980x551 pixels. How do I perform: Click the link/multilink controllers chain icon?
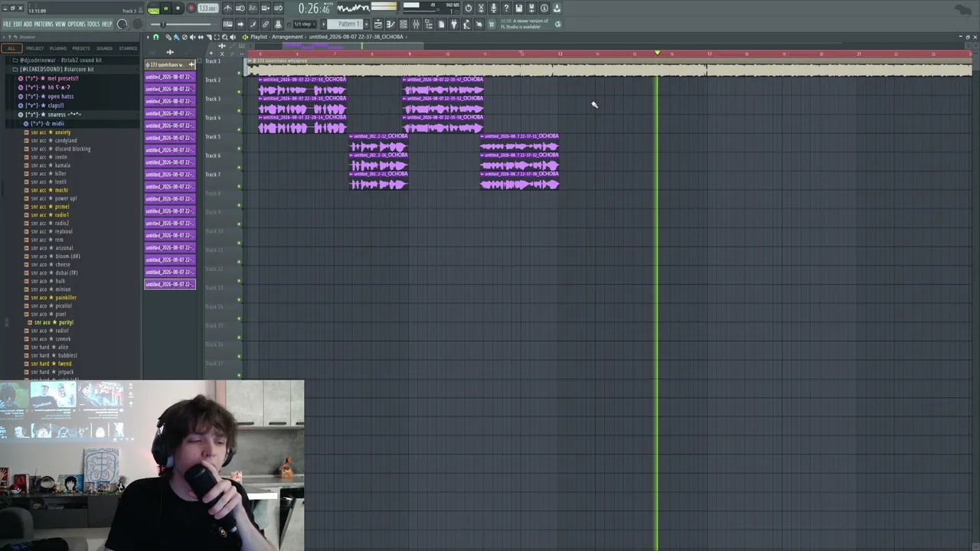point(266,24)
